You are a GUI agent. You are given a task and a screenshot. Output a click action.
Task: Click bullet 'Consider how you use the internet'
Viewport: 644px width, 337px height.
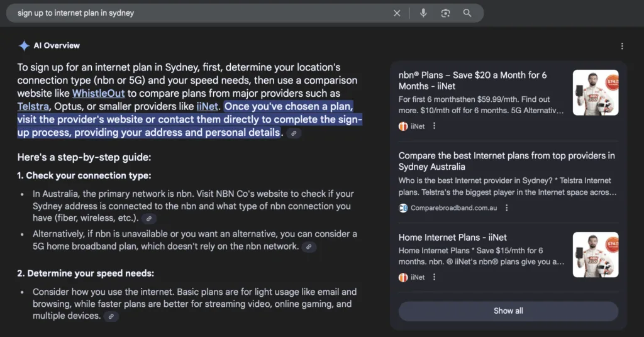[x=195, y=304]
